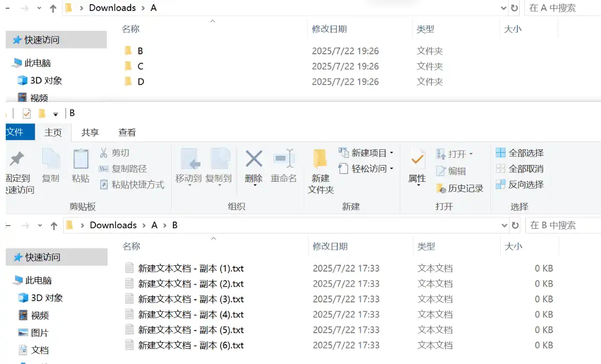The height and width of the screenshot is (364, 601).
Task: Click Downloads in the window B address path
Action: click(113, 225)
